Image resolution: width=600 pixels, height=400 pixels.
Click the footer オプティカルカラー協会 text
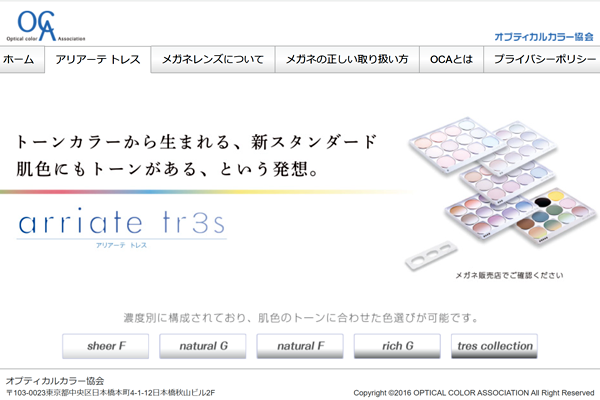tap(55, 381)
